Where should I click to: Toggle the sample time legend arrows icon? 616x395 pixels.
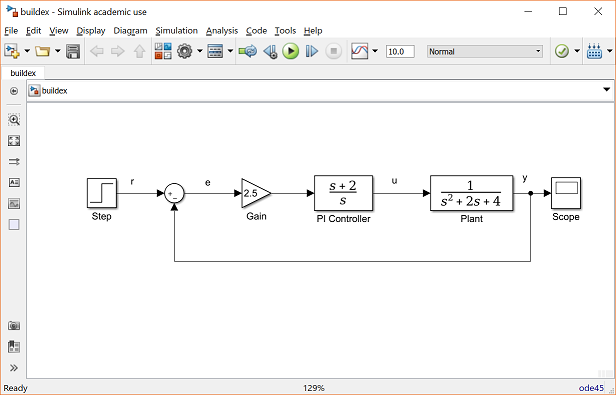coord(14,162)
